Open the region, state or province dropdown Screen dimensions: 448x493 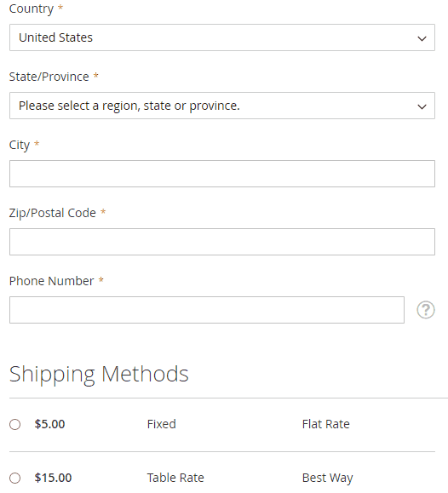[222, 106]
